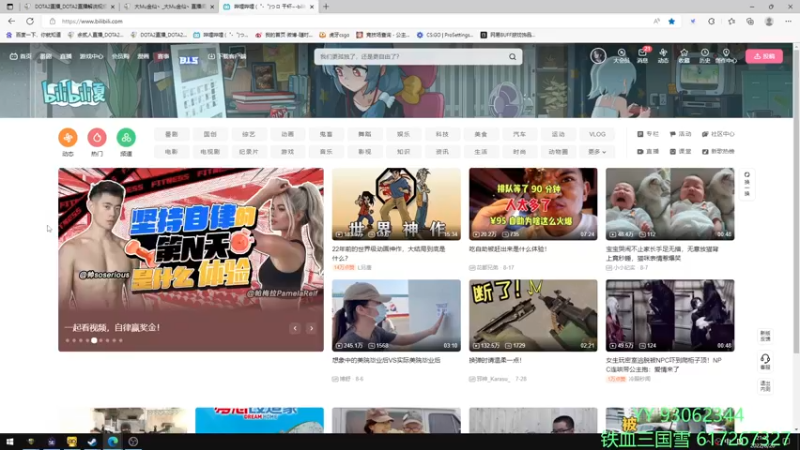
Task: Open 社区中心 link
Action: [718, 134]
